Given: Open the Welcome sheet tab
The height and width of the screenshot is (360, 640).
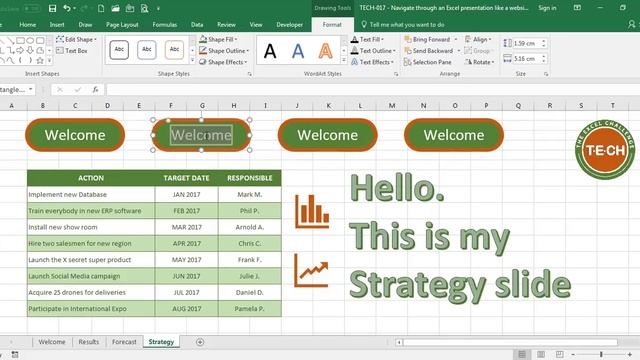Looking at the screenshot, I should coord(52,342).
